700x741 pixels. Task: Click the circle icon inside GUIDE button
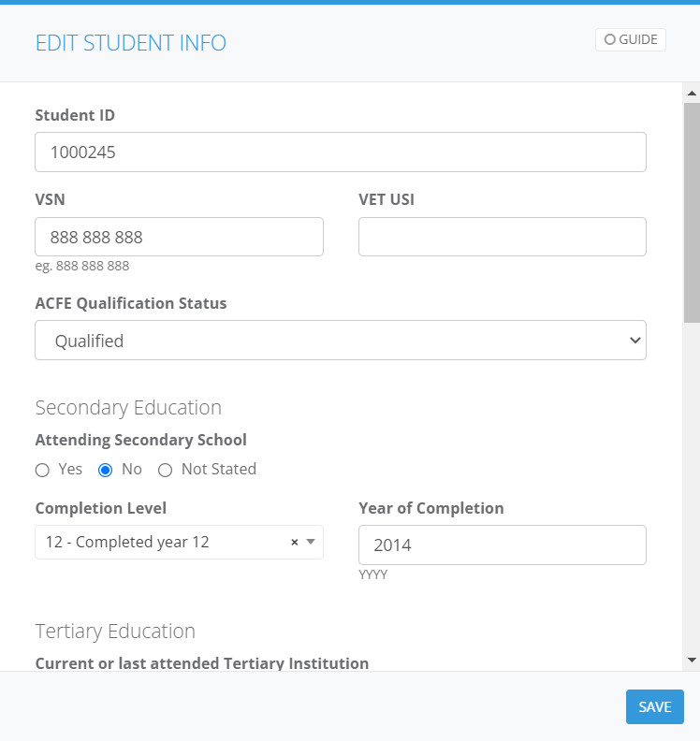point(610,40)
